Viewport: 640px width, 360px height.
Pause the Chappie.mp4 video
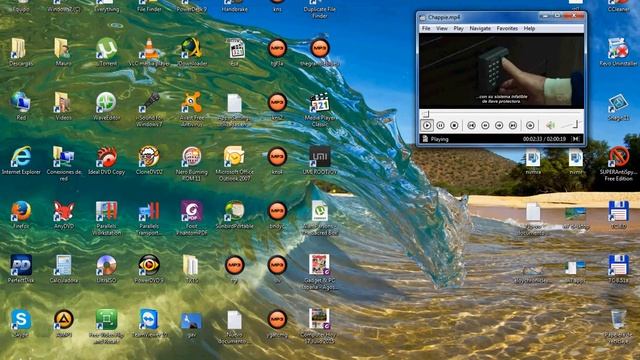440,125
